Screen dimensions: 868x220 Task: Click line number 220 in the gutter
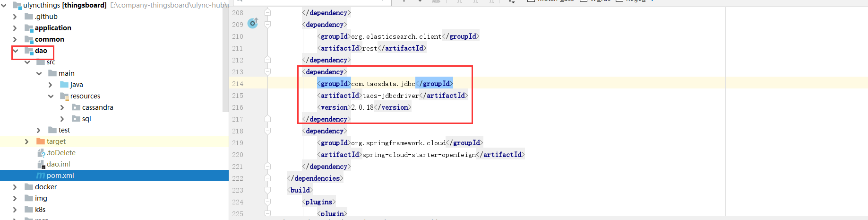tap(238, 155)
